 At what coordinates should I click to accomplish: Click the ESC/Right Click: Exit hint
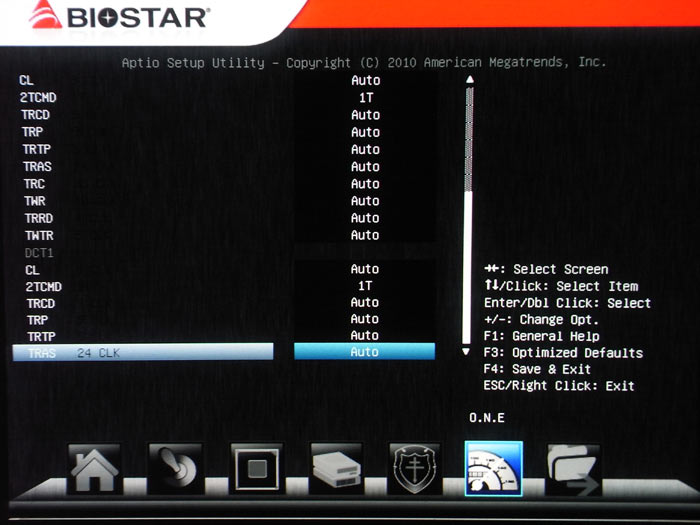[559, 386]
